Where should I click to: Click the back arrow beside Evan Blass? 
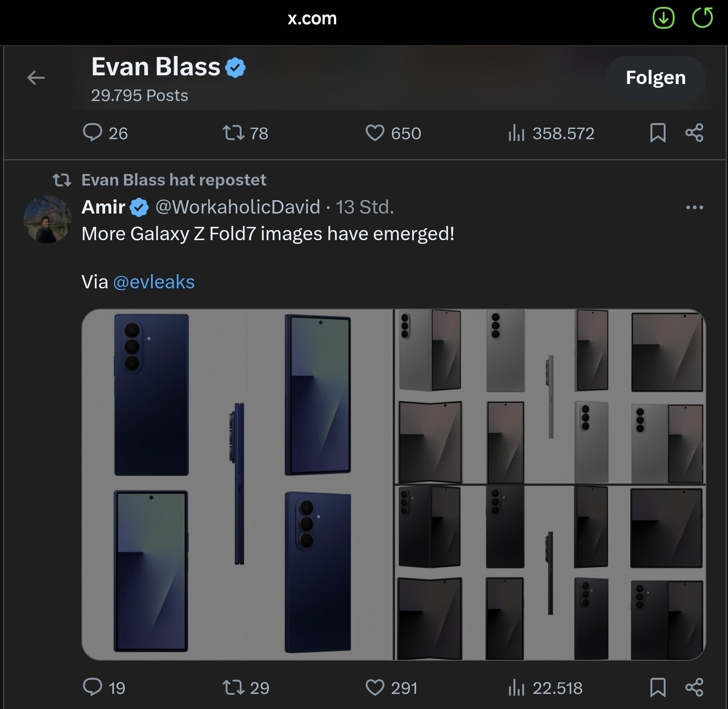click(x=36, y=78)
